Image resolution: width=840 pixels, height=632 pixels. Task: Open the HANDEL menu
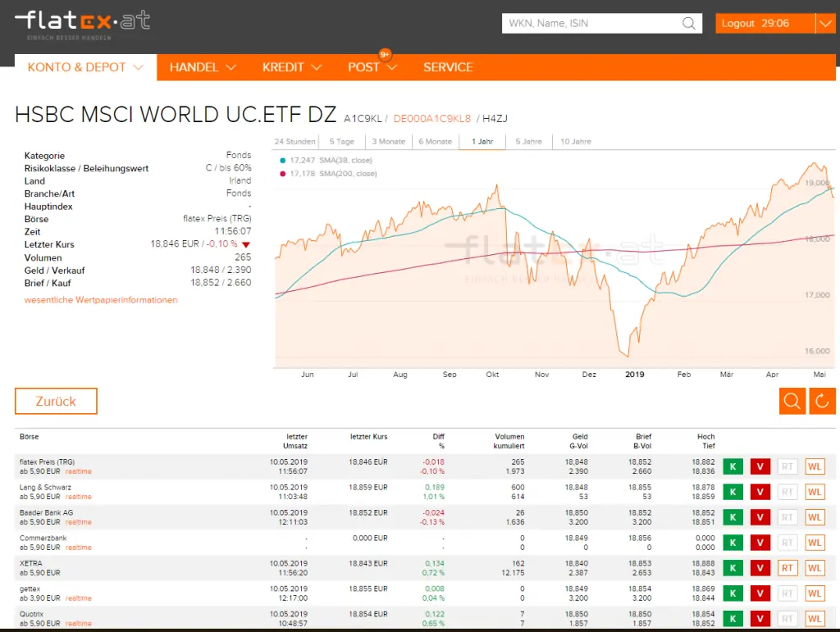coord(203,67)
